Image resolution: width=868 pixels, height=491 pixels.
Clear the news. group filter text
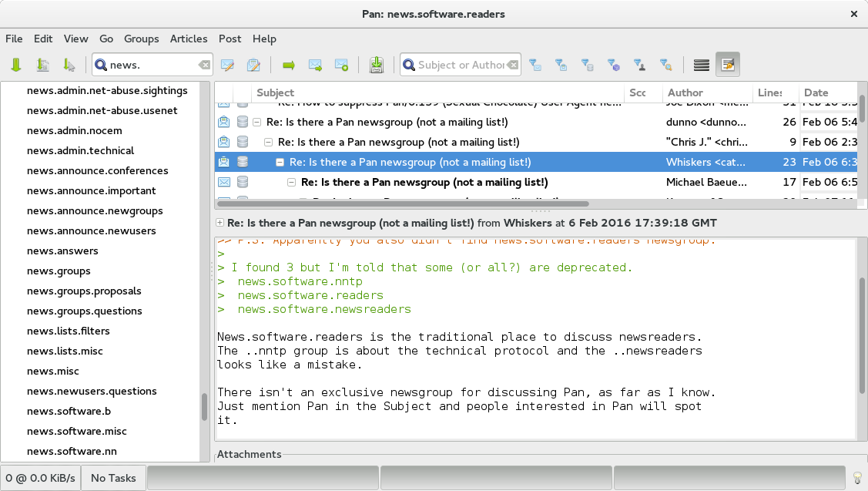coord(203,66)
